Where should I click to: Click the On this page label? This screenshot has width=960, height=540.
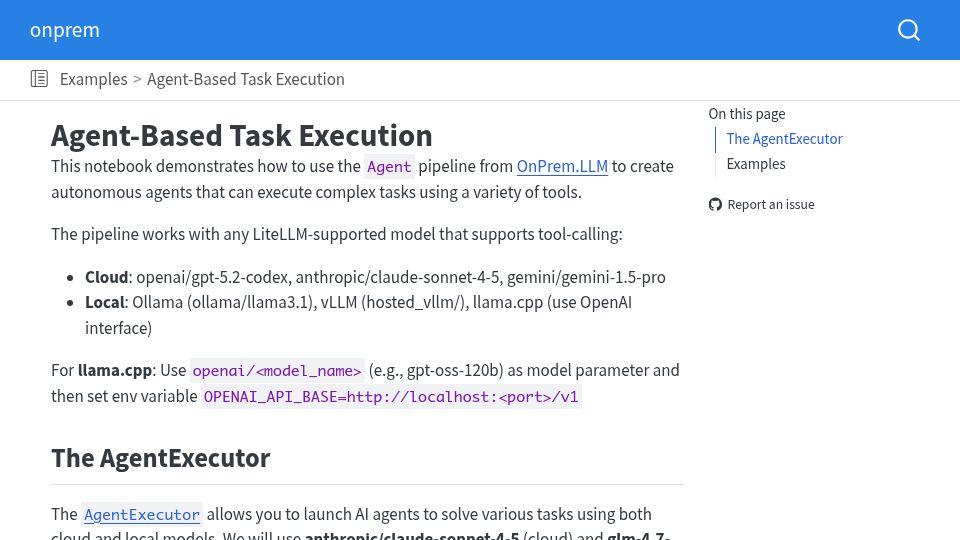click(747, 114)
